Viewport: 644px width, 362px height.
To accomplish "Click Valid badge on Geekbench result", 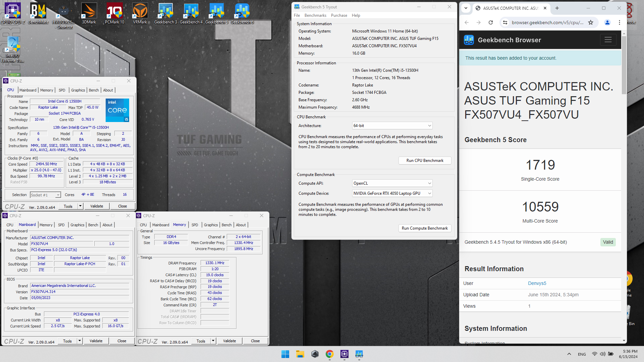I will point(608,242).
